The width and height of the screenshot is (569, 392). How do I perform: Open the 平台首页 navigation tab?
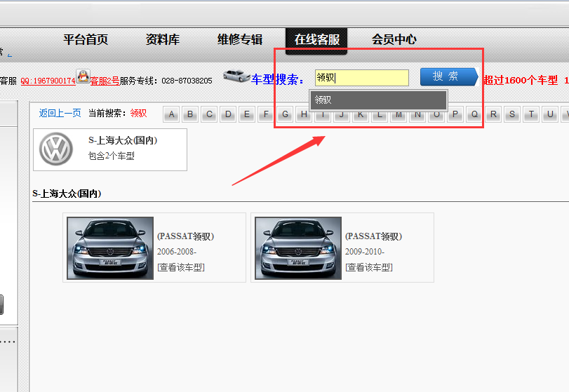tap(86, 39)
